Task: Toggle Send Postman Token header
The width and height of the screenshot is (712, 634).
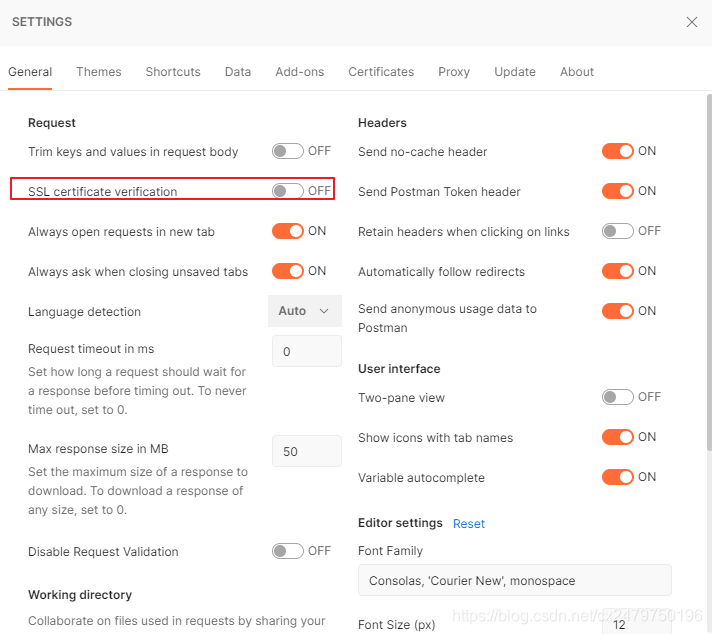Action: click(x=618, y=191)
